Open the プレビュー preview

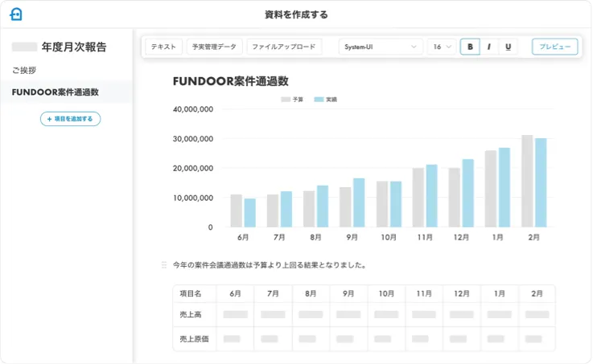555,47
